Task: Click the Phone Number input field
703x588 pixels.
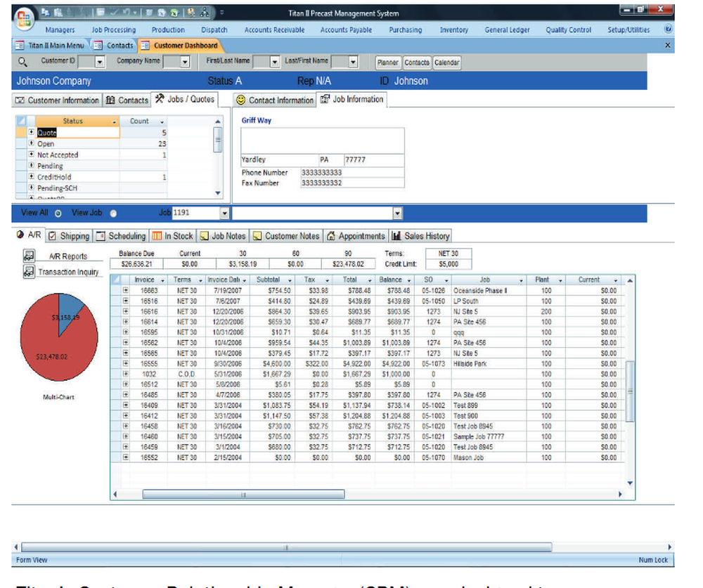Action: pyautogui.click(x=352, y=173)
